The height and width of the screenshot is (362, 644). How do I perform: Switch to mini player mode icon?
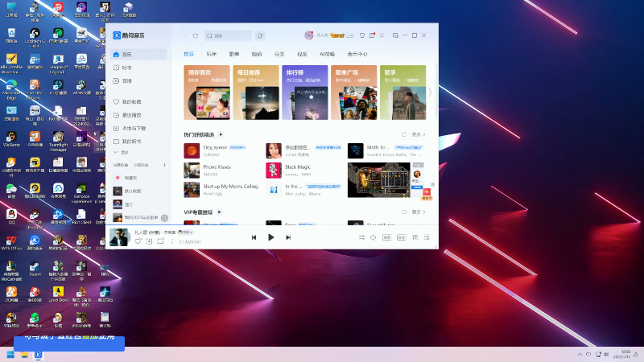[395, 35]
